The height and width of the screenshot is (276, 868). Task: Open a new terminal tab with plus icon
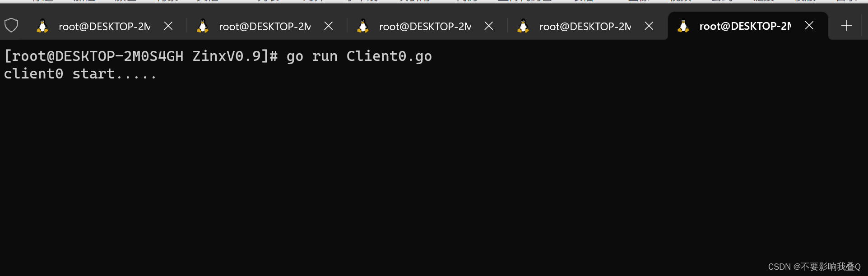pos(846,25)
